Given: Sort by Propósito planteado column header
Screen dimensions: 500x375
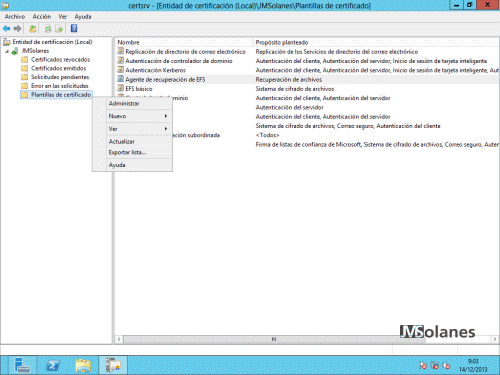Looking at the screenshot, I should (377, 42).
